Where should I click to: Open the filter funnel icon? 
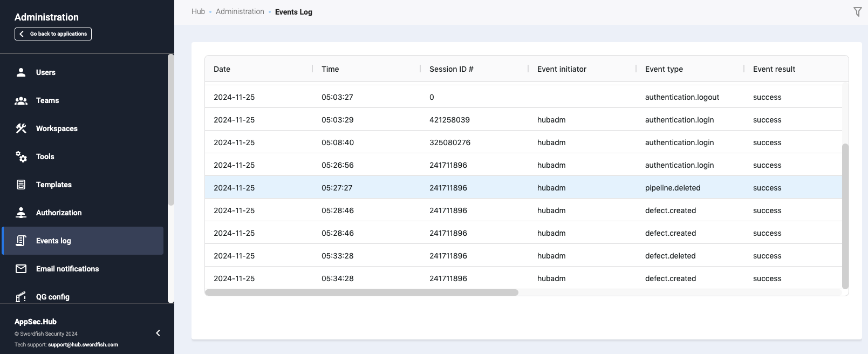click(x=857, y=12)
